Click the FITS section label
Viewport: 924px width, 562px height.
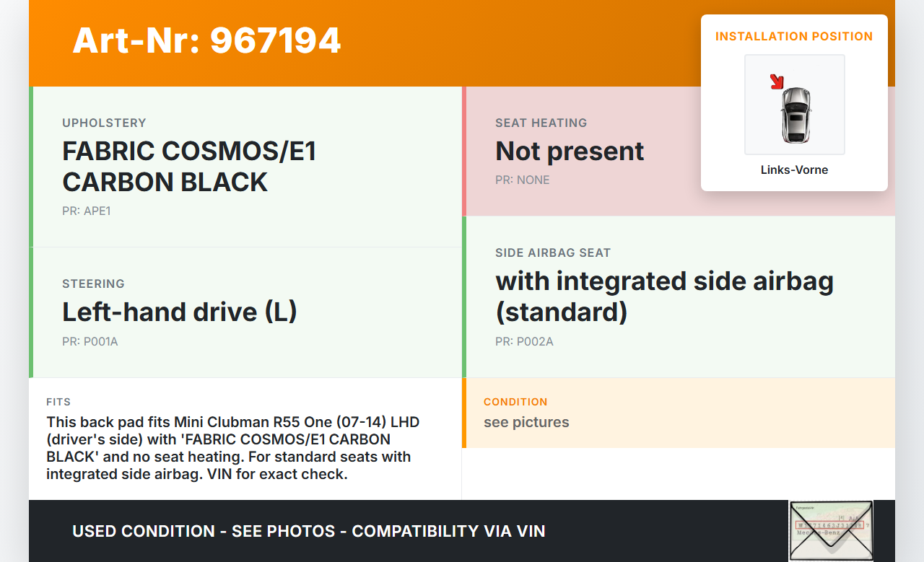click(x=58, y=402)
